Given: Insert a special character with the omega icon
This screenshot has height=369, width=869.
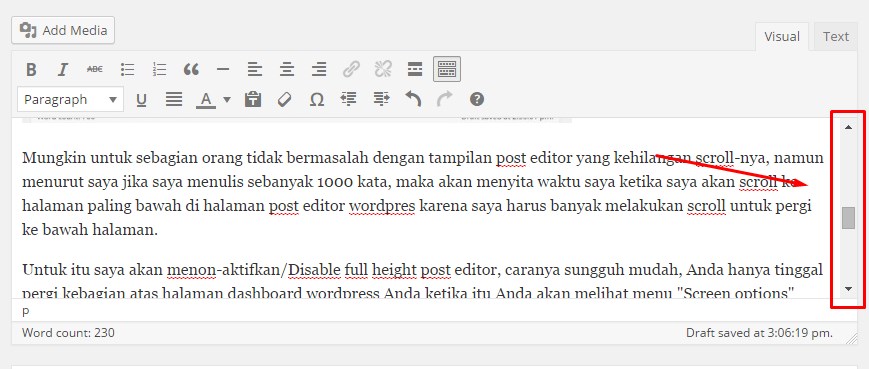Looking at the screenshot, I should pos(316,100).
